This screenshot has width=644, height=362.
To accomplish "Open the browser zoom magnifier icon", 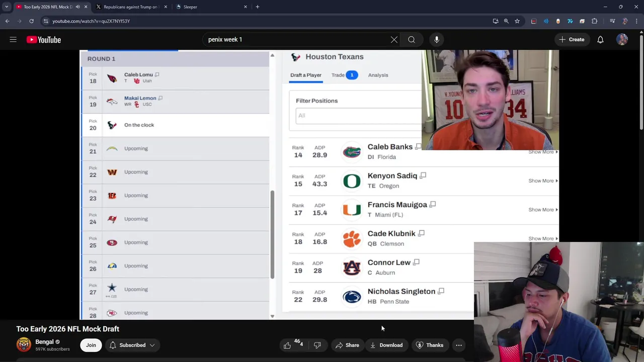I will pyautogui.click(x=506, y=21).
